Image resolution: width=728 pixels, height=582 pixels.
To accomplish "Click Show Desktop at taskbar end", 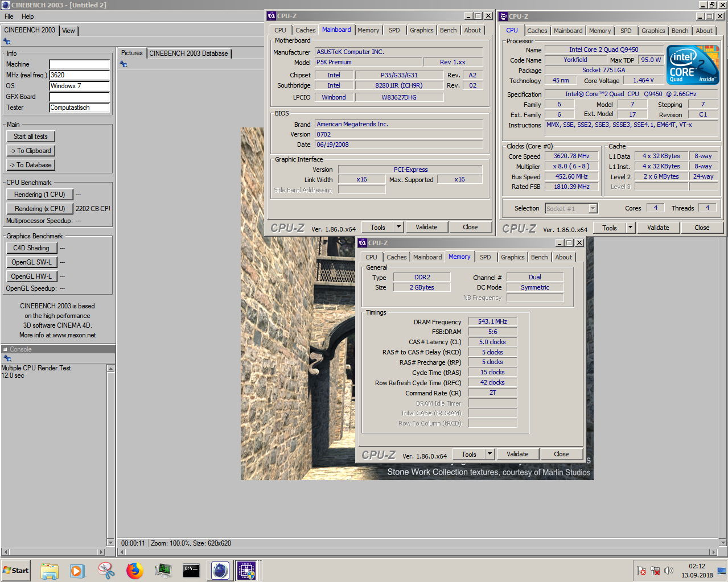I will coord(722,571).
